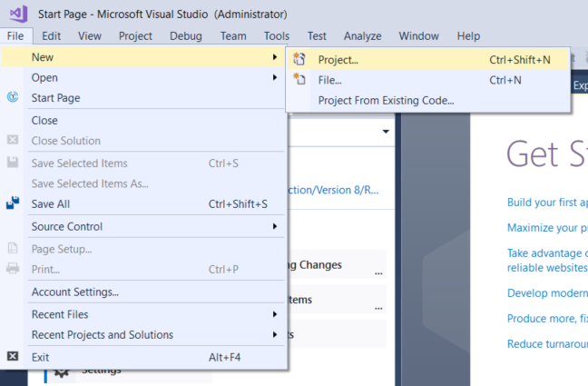The height and width of the screenshot is (386, 588).
Task: Click the Save All disk icon
Action: tap(13, 204)
